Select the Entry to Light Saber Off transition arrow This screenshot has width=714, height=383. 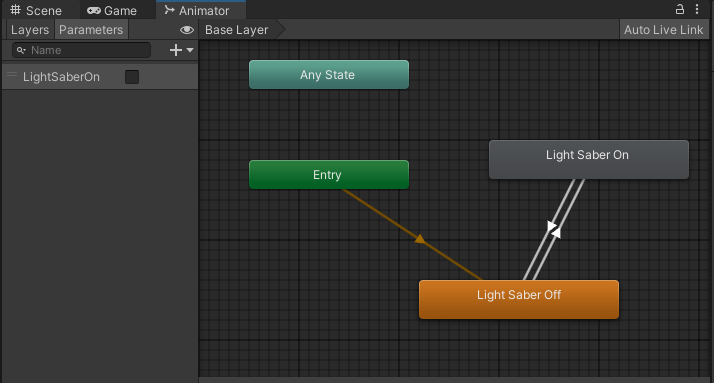tap(420, 239)
